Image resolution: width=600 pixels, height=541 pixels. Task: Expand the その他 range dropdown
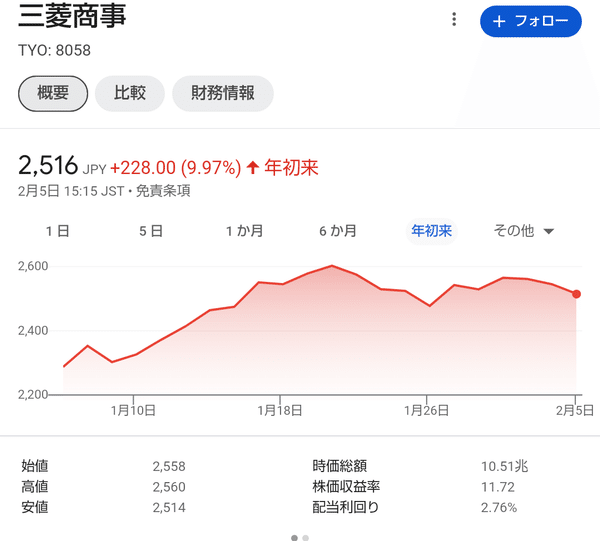click(x=523, y=231)
